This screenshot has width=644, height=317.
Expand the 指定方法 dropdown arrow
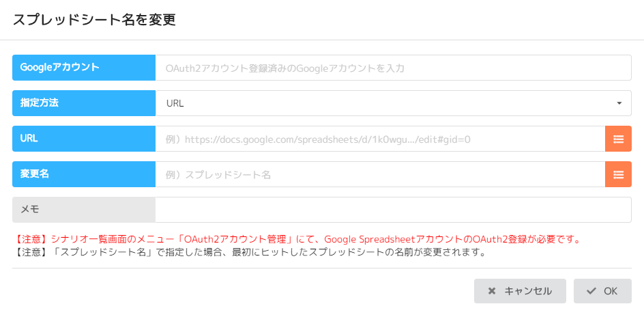[x=619, y=103]
